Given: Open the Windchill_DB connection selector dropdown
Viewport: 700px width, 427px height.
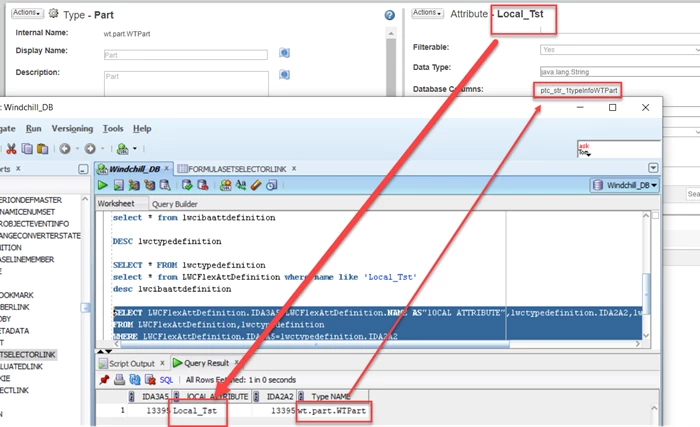Looking at the screenshot, I should click(x=625, y=185).
